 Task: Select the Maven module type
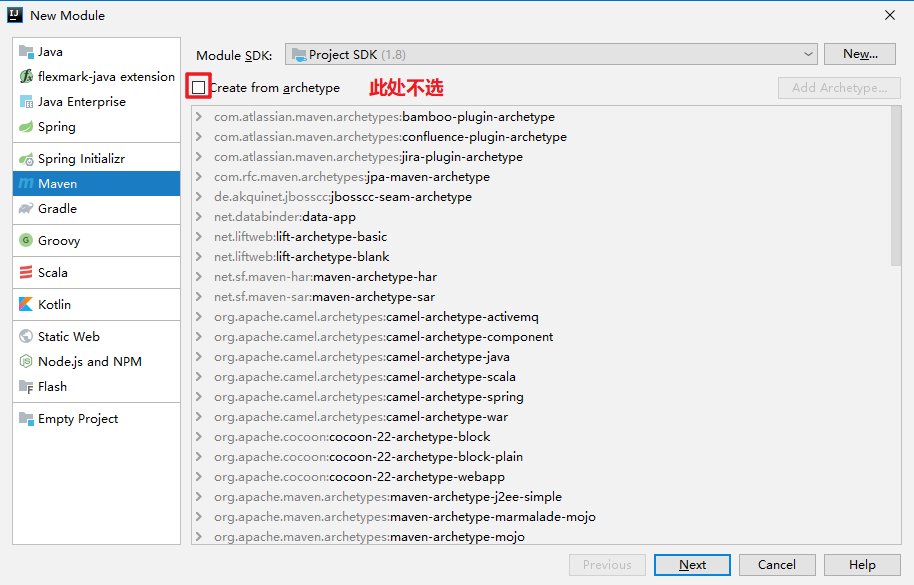[x=96, y=184]
